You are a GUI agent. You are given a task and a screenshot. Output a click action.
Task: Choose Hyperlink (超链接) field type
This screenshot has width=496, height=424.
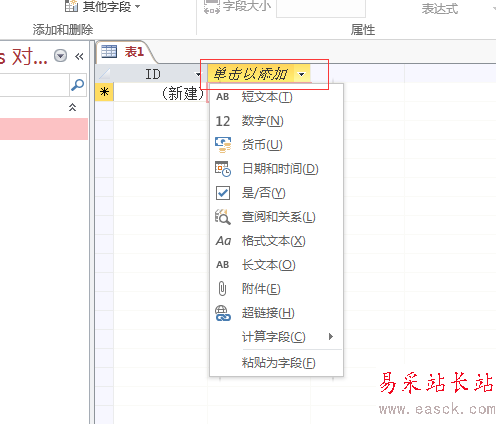pyautogui.click(x=276, y=313)
